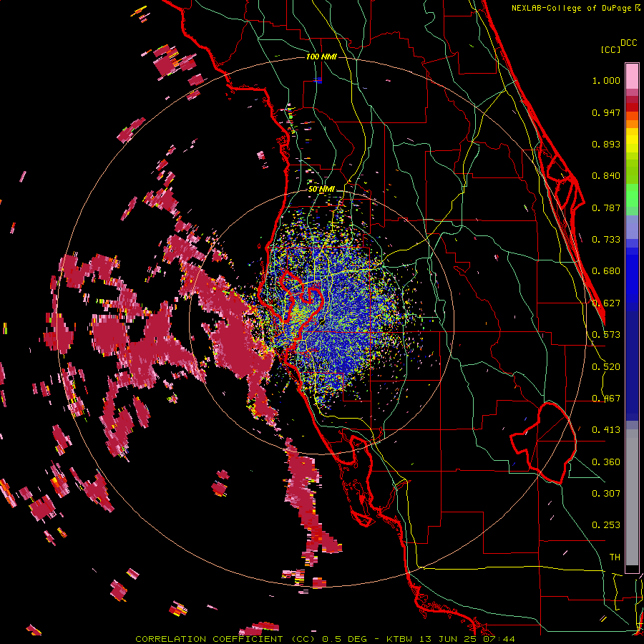
Task: Click the 0.413 scale value
Action: (x=606, y=430)
